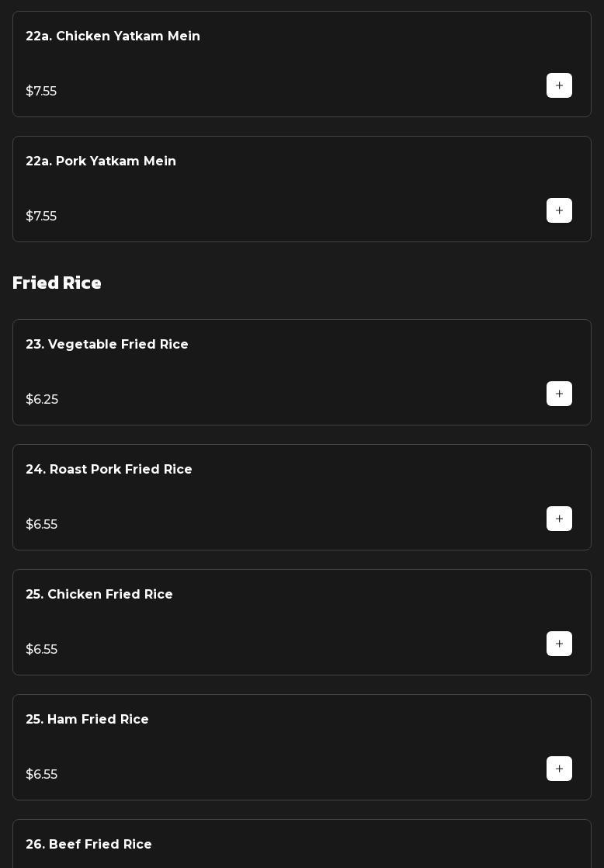Select the 24. Roast Pork Fried Rice title

tap(109, 470)
